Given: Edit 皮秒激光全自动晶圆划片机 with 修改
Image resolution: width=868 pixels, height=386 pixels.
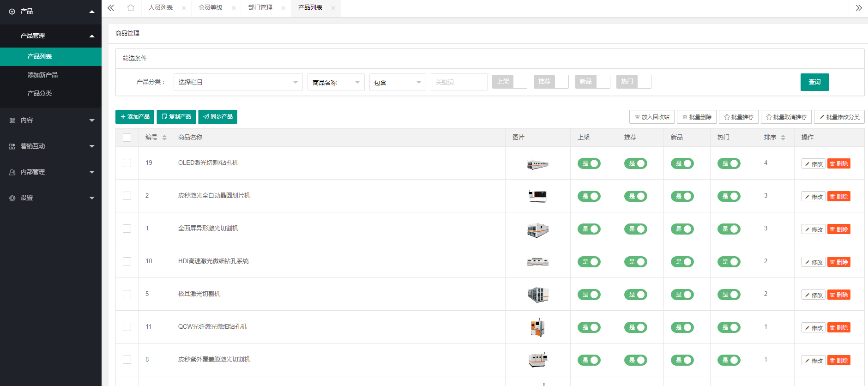Looking at the screenshot, I should pyautogui.click(x=814, y=197).
